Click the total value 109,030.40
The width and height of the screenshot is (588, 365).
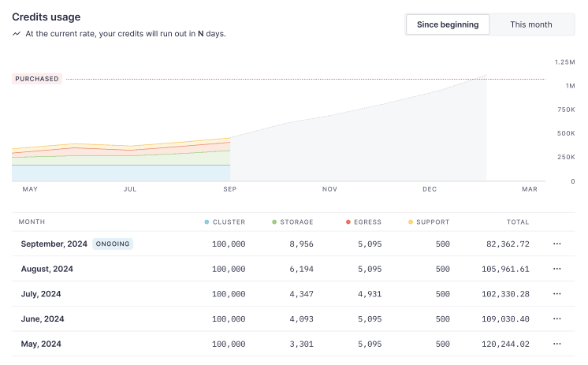click(505, 318)
